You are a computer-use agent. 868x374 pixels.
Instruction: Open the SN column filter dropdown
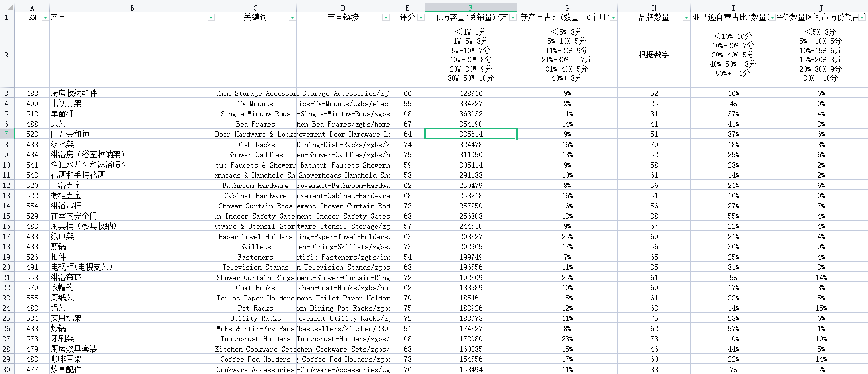click(x=45, y=18)
